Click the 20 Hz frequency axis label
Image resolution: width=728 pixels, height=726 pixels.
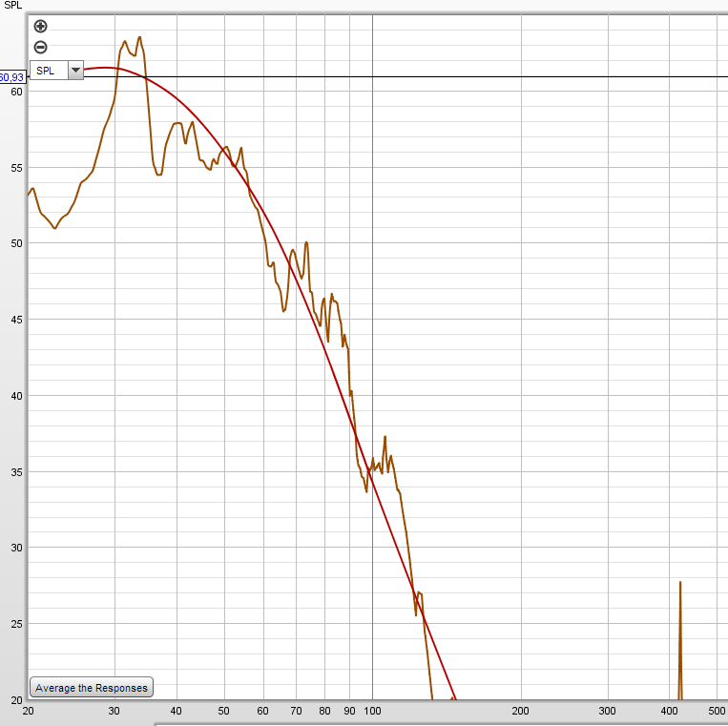(28, 711)
